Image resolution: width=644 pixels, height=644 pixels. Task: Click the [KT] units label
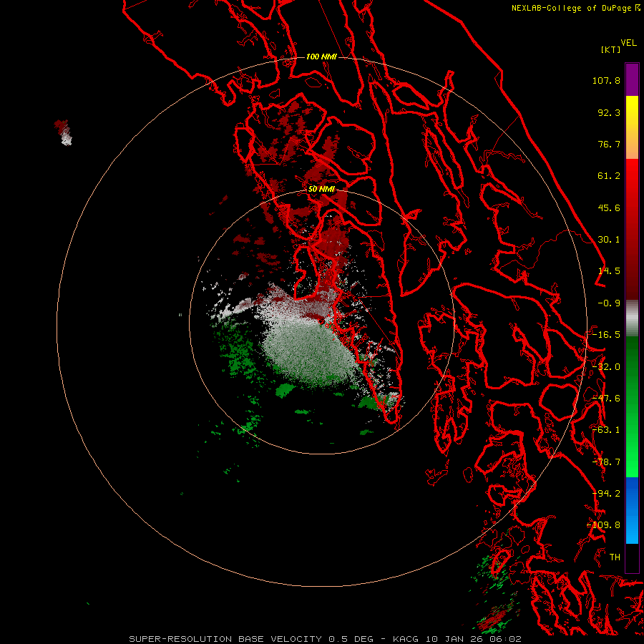point(610,49)
